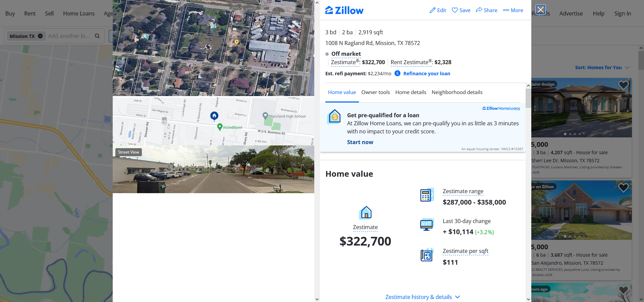
Task: Click the Zestimate house icon
Action: pos(366,212)
